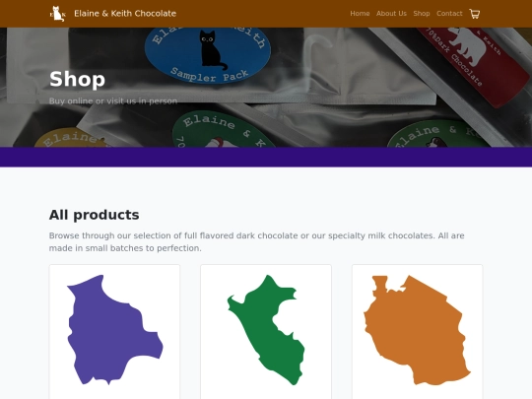Click the yellow Elaine sticker at left
Viewport: 532px width, 399px height.
click(x=72, y=137)
